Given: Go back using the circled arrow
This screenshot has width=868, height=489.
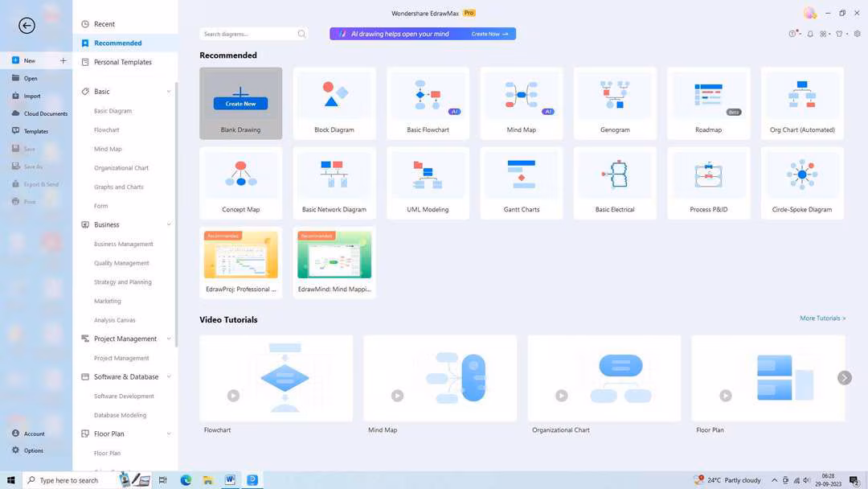Looking at the screenshot, I should click(x=27, y=26).
